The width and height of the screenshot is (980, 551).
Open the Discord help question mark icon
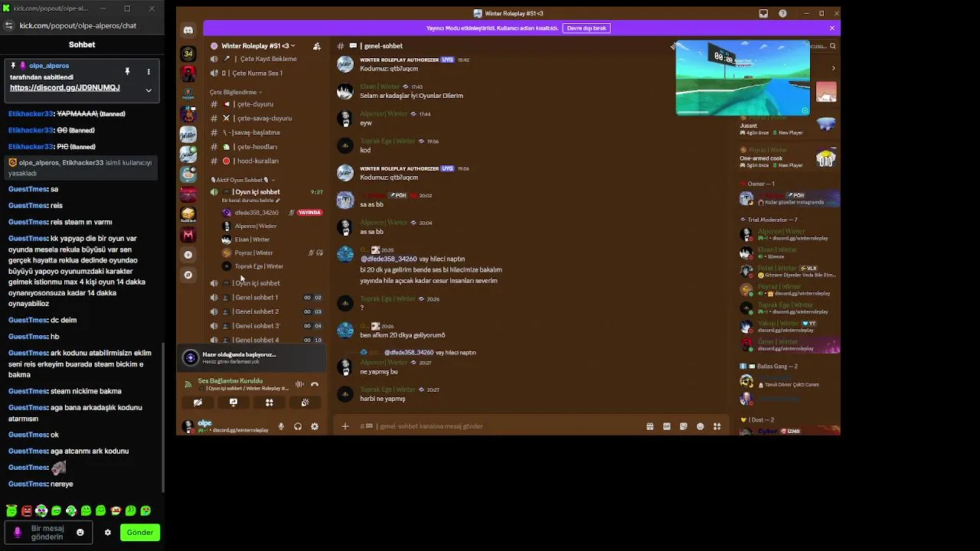click(x=782, y=13)
